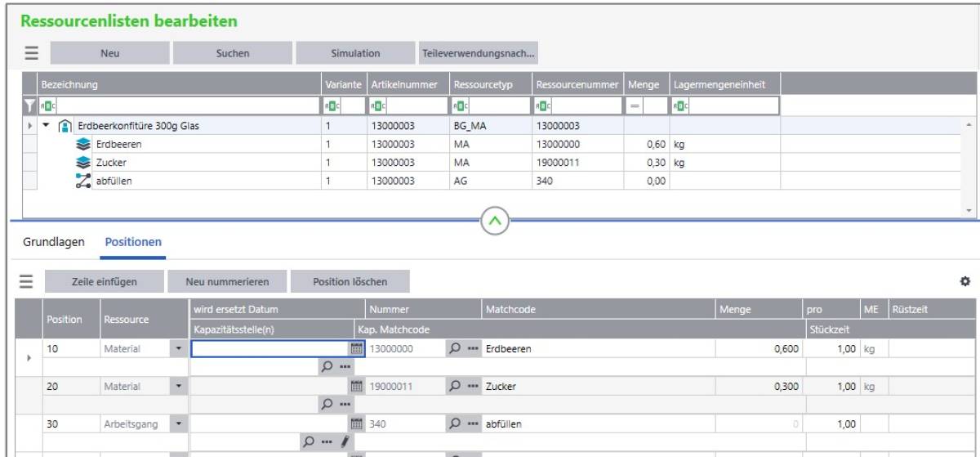Open the date calendar in position 20 row
This screenshot has height=457, width=980.
355,386
